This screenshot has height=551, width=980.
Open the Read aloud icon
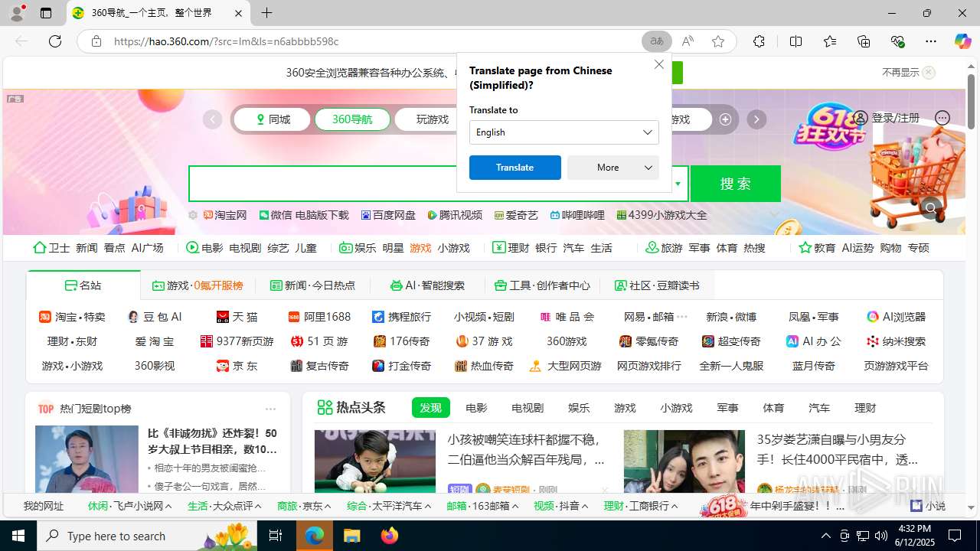(x=688, y=41)
